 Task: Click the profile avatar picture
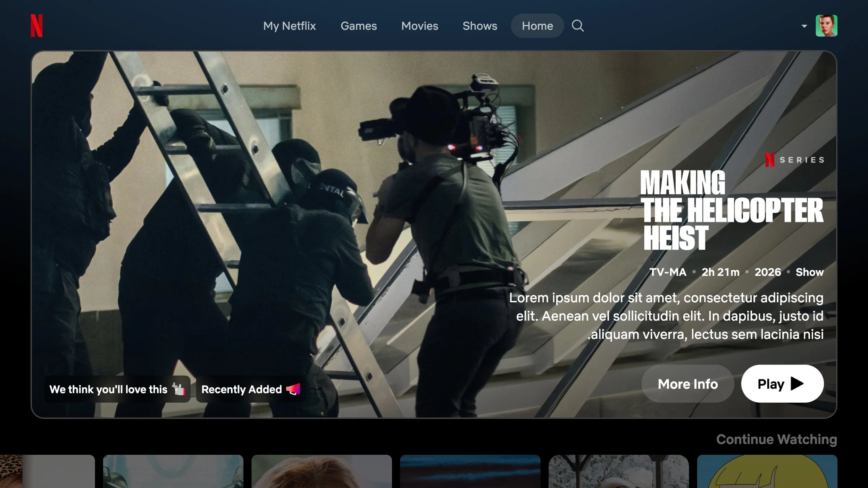click(x=826, y=26)
